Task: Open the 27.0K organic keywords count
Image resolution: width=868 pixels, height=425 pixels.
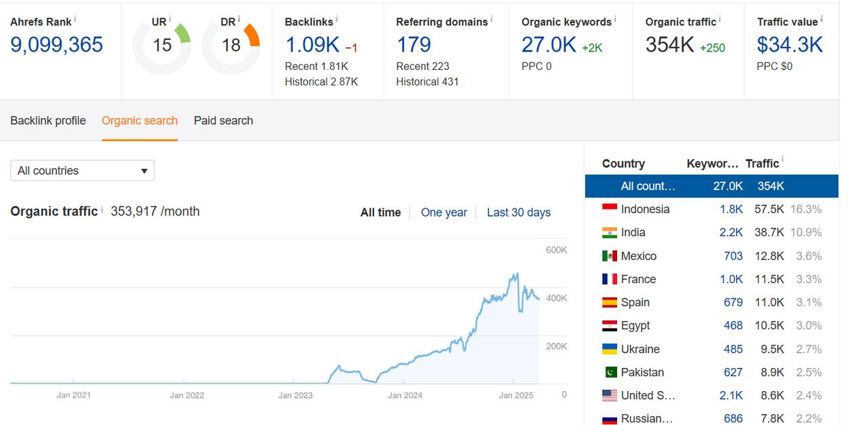Action: point(549,45)
